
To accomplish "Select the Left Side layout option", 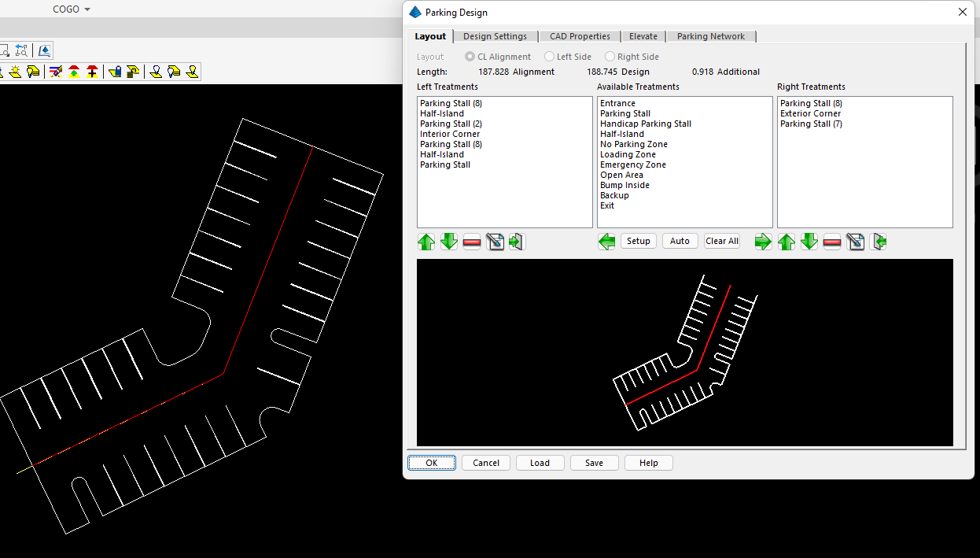I will click(550, 57).
